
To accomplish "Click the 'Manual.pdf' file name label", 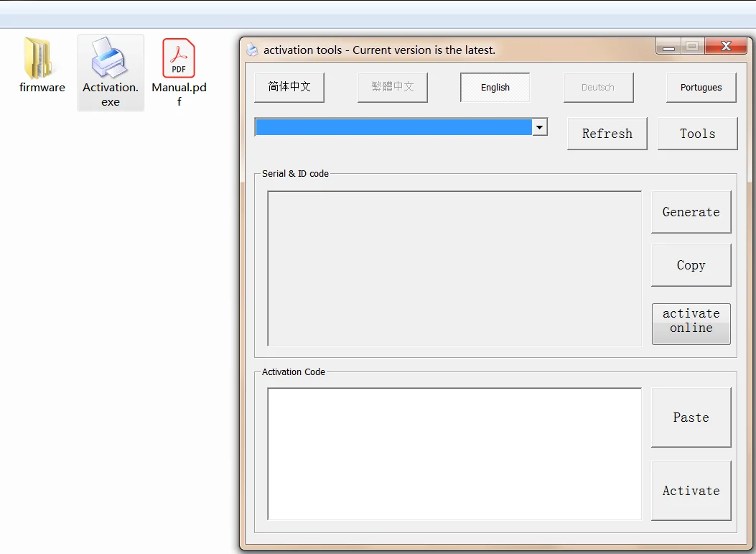I will [179, 95].
